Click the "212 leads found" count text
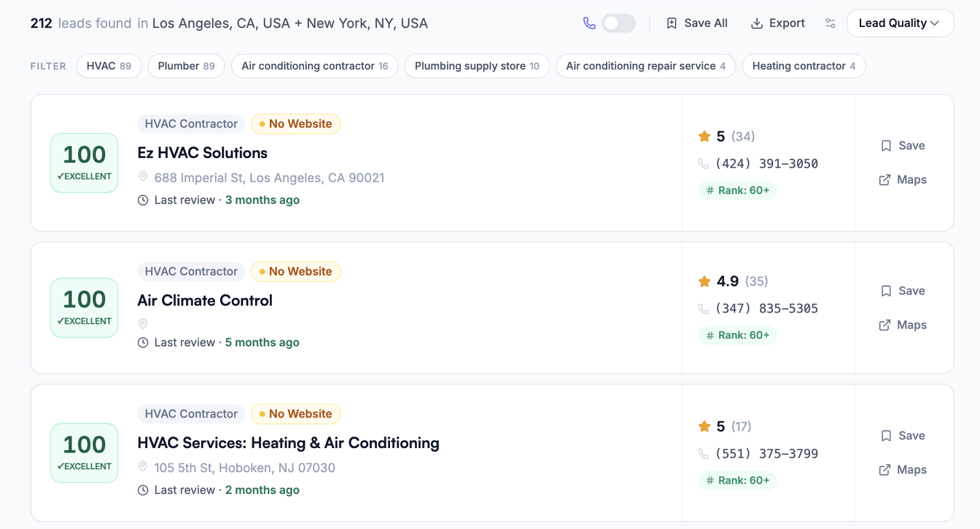This screenshot has width=980, height=529. click(81, 23)
